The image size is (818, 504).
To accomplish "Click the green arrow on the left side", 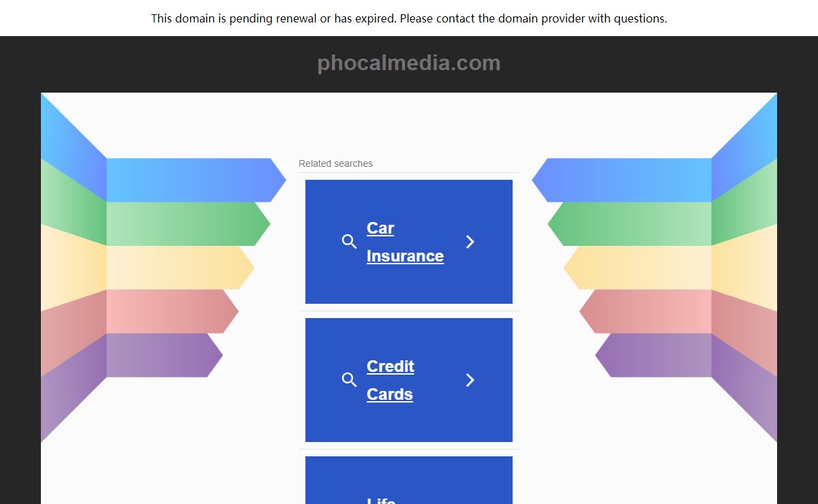I will coord(188,224).
